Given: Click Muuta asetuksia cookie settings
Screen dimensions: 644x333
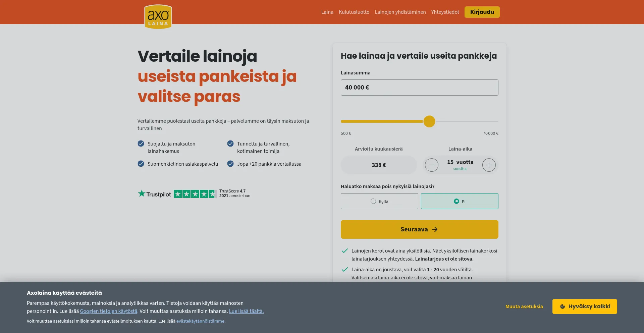Looking at the screenshot, I should [x=524, y=307].
